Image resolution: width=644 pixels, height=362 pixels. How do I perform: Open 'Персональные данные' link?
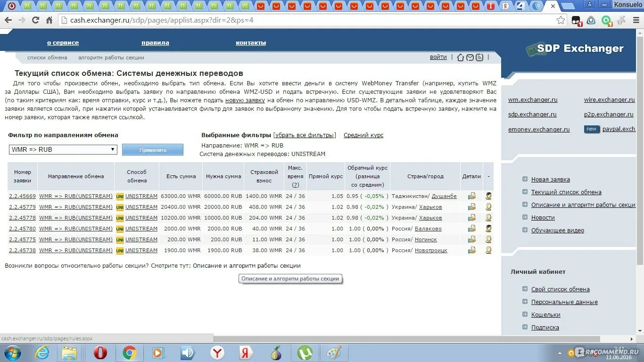pos(564,302)
